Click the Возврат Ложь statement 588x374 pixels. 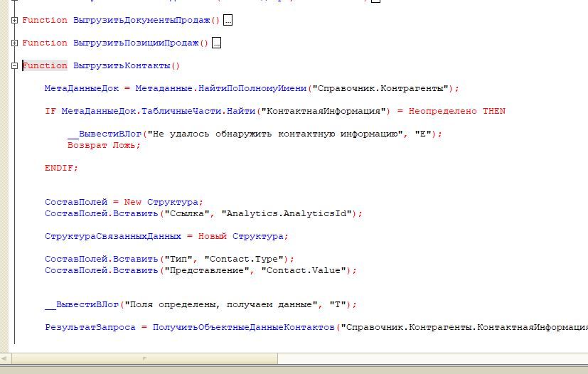tap(104, 145)
